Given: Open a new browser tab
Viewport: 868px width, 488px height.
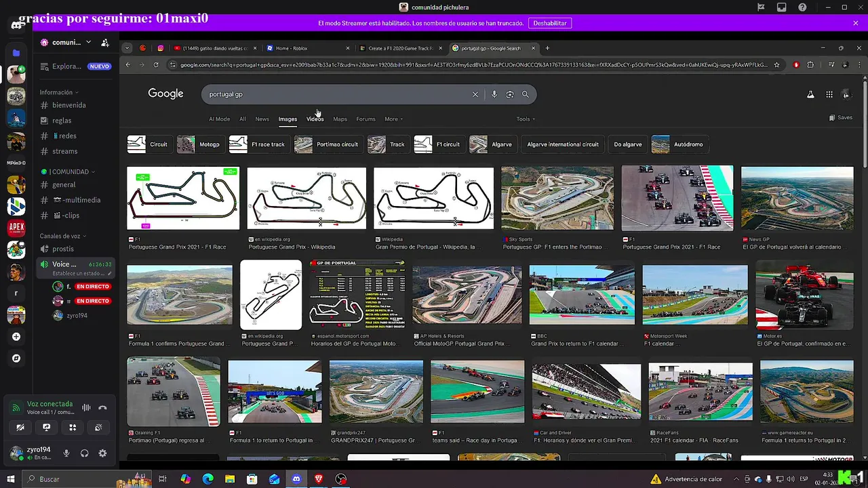Looking at the screenshot, I should click(547, 48).
